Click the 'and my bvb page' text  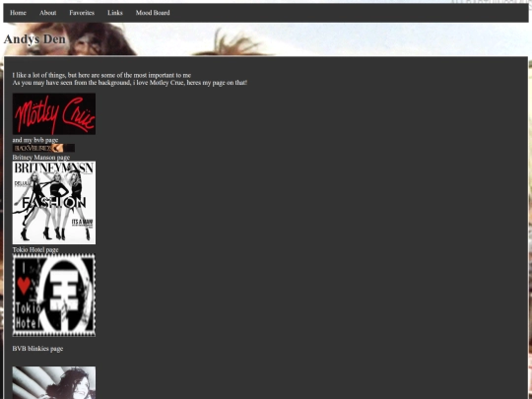pyautogui.click(x=35, y=140)
